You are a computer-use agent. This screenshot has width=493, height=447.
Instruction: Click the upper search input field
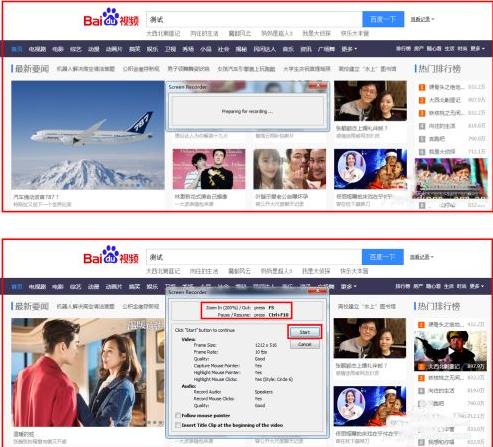254,19
